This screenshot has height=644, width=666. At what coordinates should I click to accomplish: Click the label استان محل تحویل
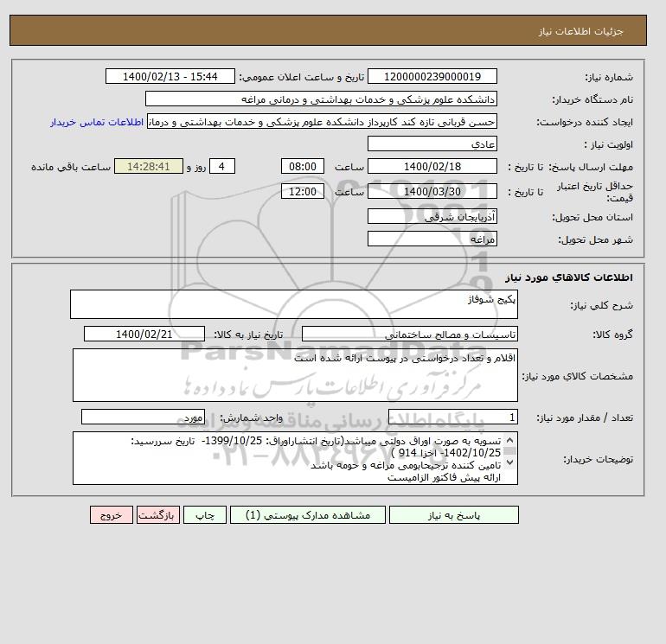tap(592, 217)
